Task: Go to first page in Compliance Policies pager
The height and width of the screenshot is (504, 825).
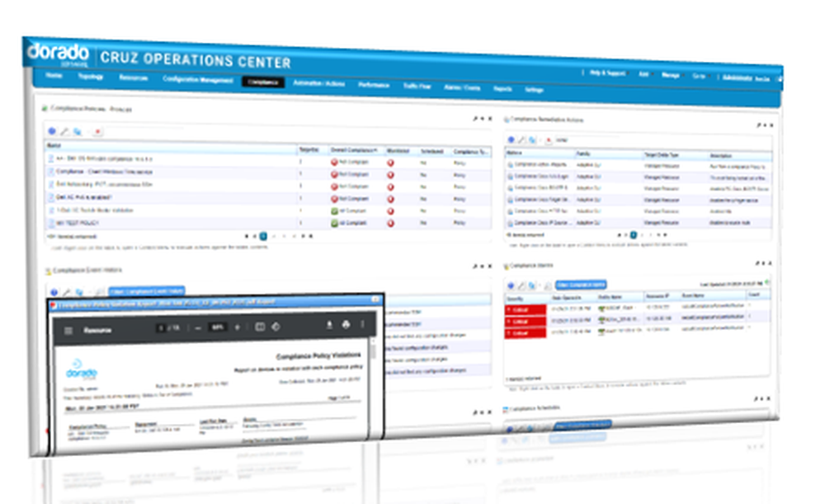Action: [x=247, y=236]
